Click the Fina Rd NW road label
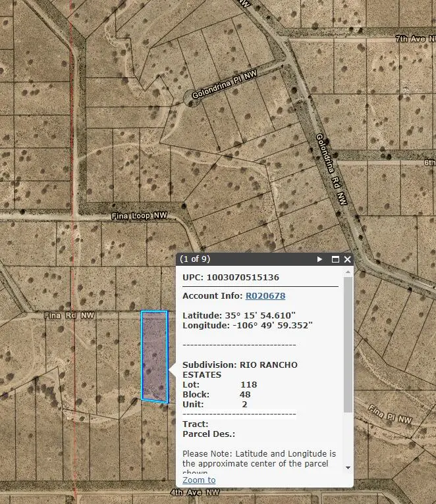Image resolution: width=436 pixels, height=504 pixels. [69, 316]
